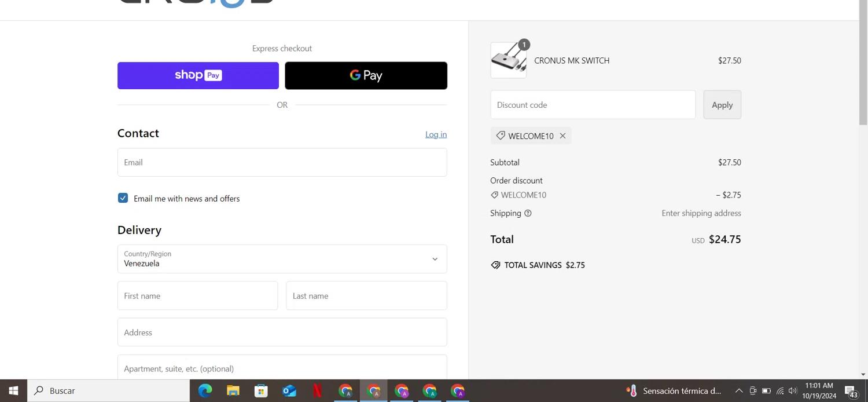Click the Enter shipping address text
This screenshot has width=868, height=402.
701,213
